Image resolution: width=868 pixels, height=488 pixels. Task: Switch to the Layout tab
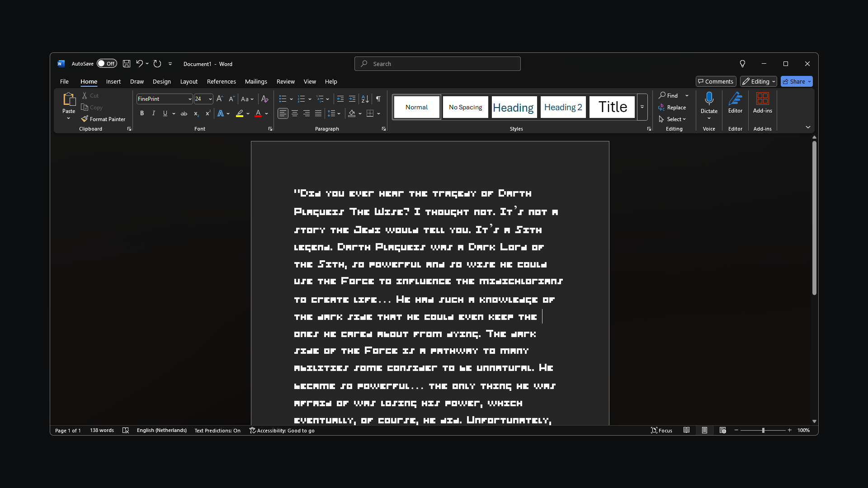189,81
